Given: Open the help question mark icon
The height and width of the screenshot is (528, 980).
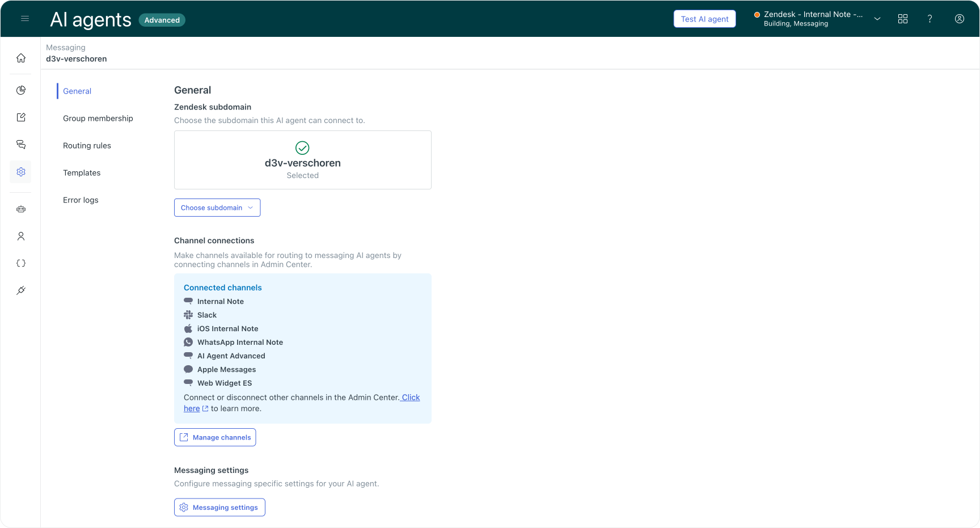Looking at the screenshot, I should click(x=930, y=19).
